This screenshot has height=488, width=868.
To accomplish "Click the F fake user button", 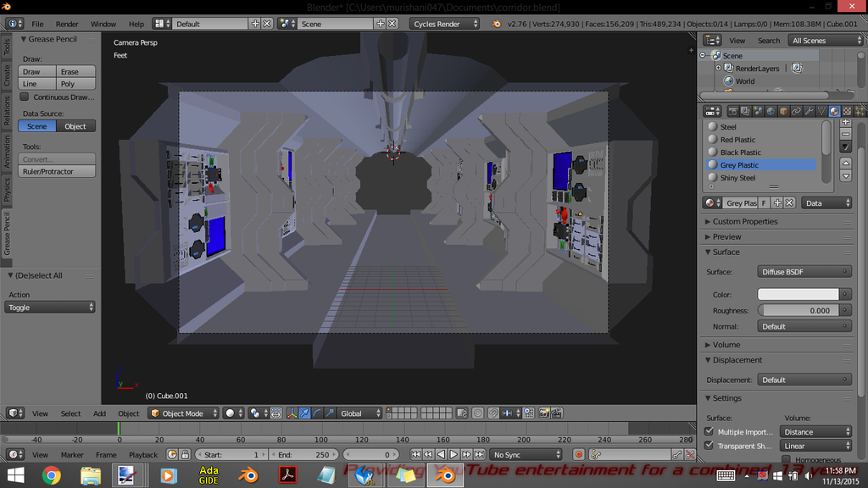I will tap(764, 203).
